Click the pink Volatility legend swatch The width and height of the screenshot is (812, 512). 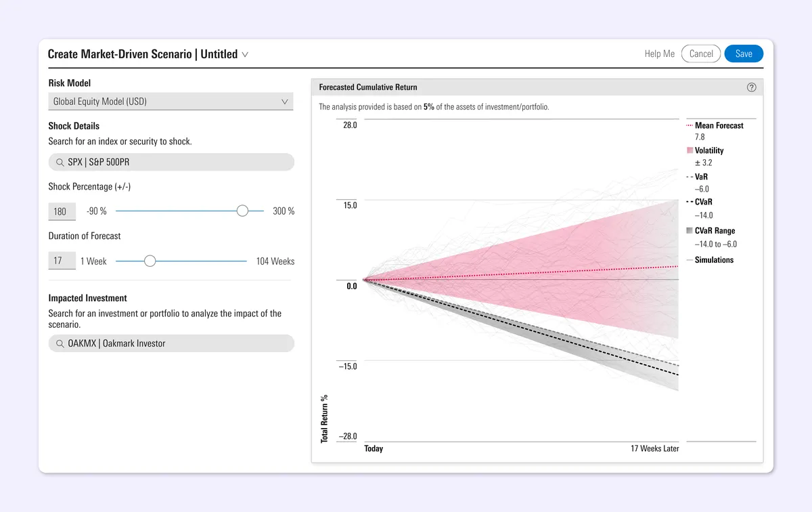tap(690, 151)
